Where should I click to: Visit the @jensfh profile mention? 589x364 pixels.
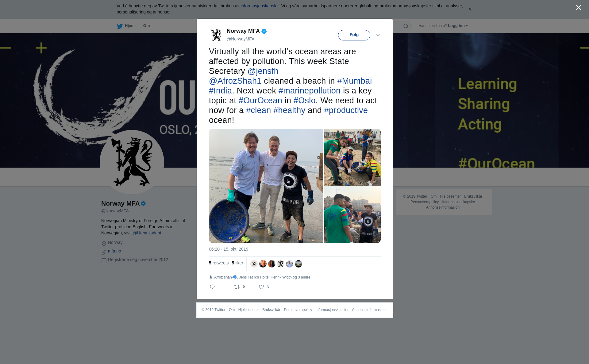[x=263, y=71]
